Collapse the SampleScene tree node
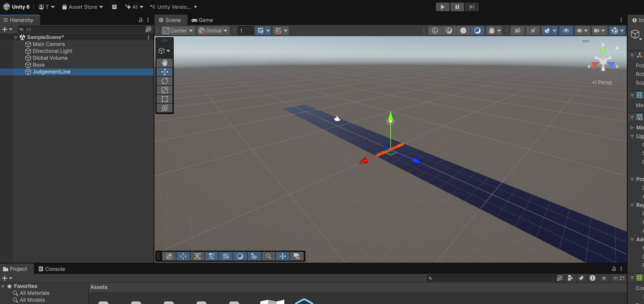The width and height of the screenshot is (644, 304). (16, 37)
